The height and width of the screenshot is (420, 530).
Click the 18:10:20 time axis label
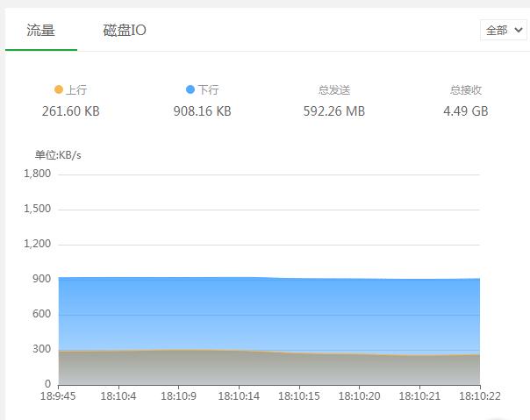click(x=359, y=395)
